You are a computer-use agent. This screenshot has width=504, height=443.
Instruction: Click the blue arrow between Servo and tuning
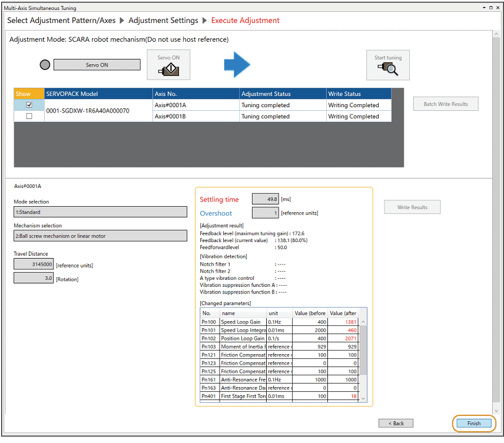click(237, 65)
